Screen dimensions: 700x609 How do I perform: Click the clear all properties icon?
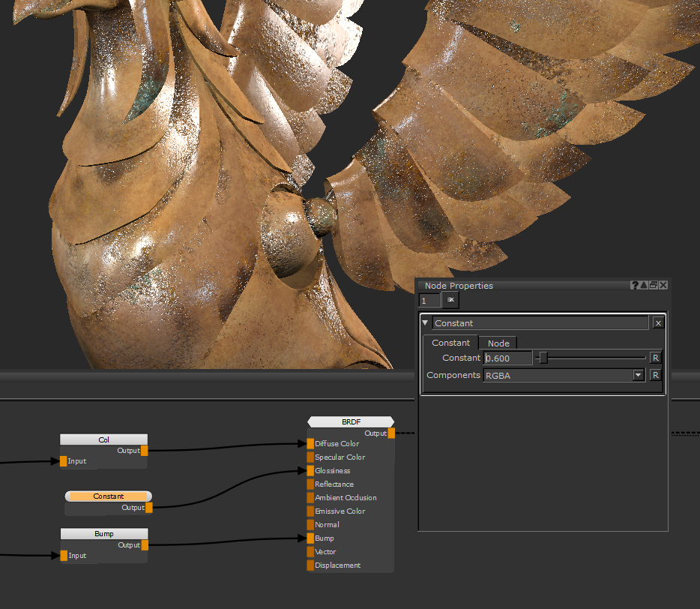click(x=450, y=300)
